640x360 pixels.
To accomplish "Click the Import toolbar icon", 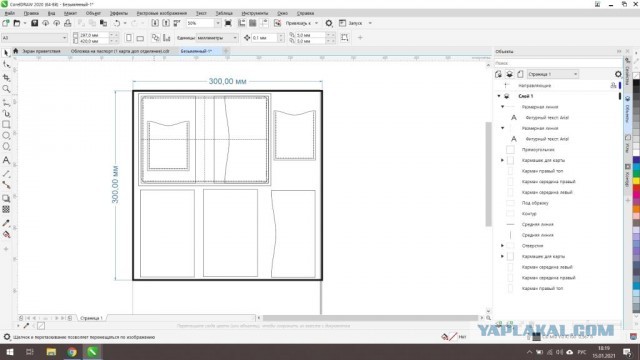I will (x=155, y=23).
